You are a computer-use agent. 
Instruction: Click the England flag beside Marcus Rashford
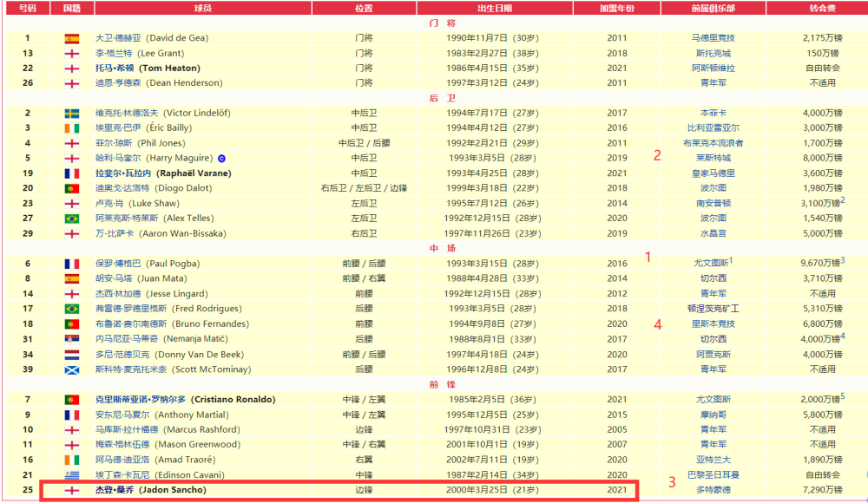point(72,430)
